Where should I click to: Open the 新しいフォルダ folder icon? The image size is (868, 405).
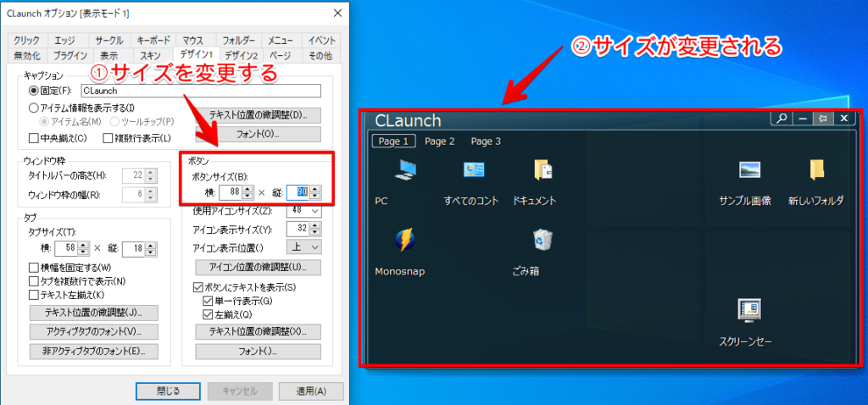click(x=816, y=169)
